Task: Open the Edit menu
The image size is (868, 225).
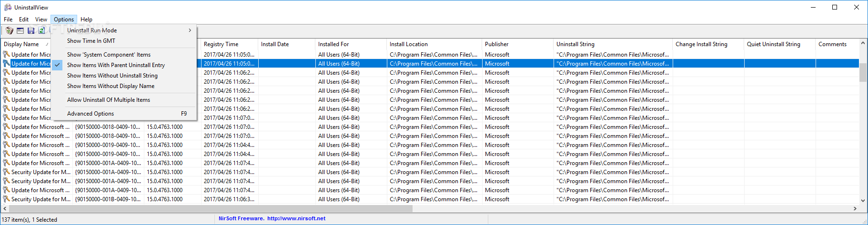Action: pyautogui.click(x=24, y=20)
